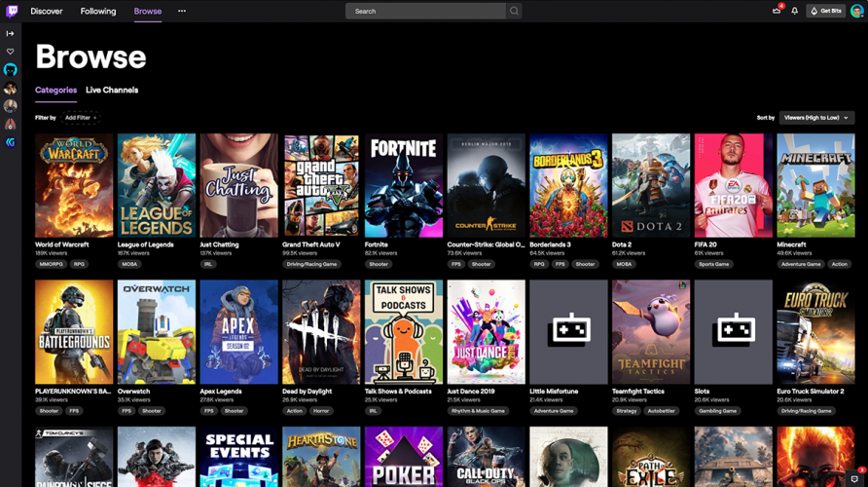Click the search magnifier button

click(x=514, y=11)
